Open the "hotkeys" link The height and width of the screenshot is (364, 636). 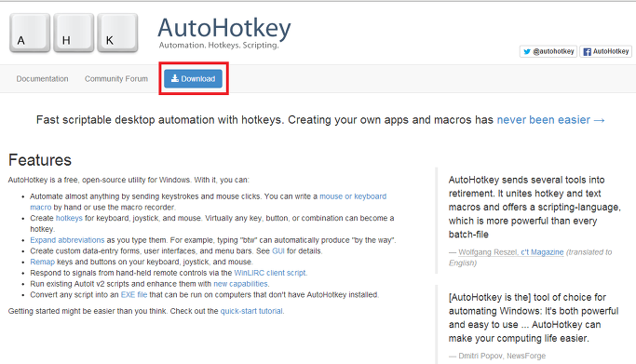69,218
